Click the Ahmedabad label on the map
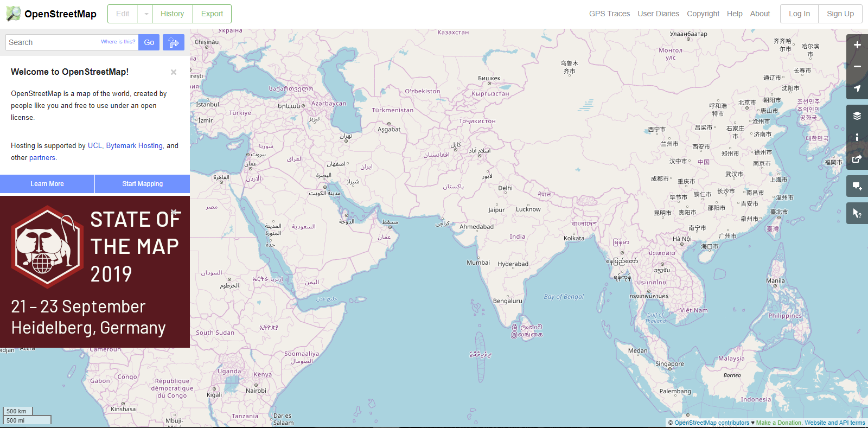Image resolution: width=868 pixels, height=428 pixels. click(x=476, y=227)
